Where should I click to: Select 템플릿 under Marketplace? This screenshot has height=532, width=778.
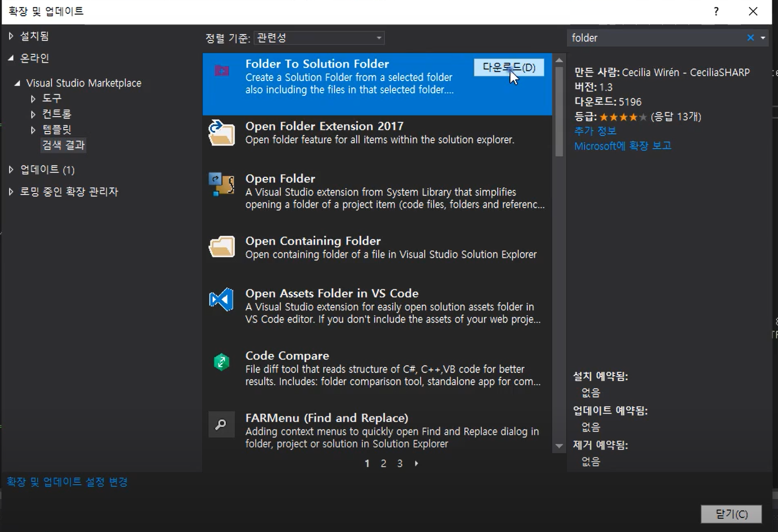(57, 130)
